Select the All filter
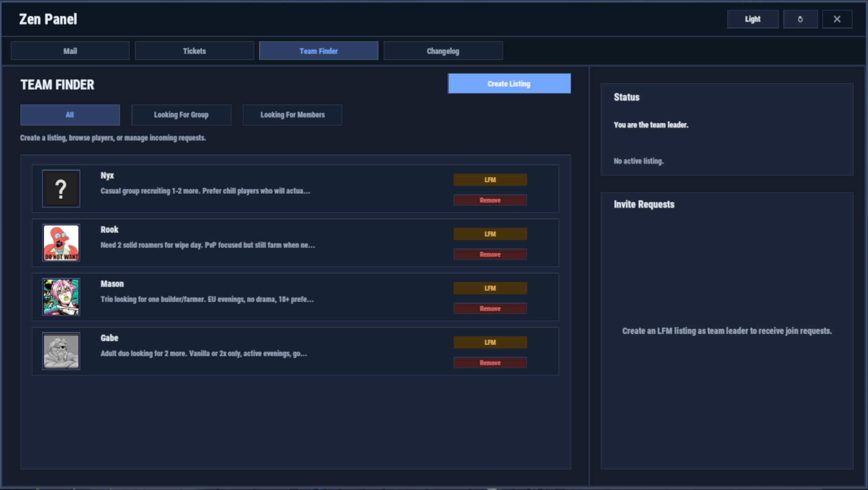 point(70,115)
